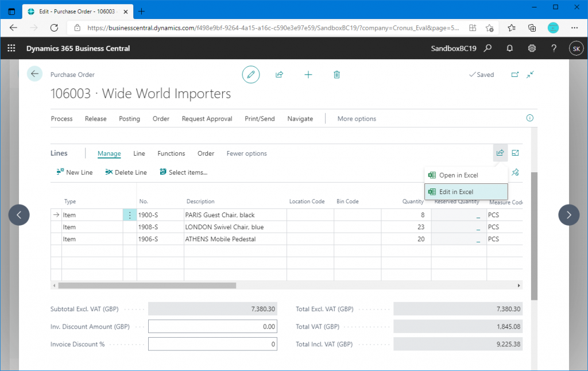Go back using the Purchase Order back arrow
The image size is (588, 371).
pos(34,74)
